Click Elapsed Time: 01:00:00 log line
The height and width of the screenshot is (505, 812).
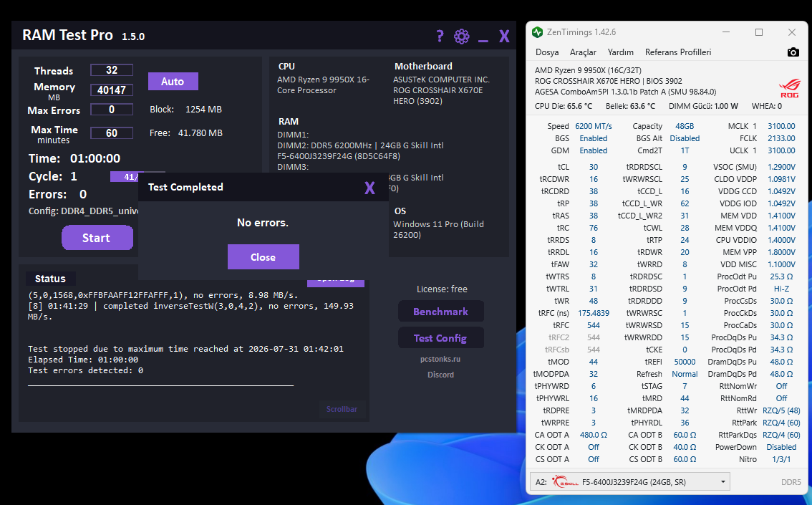(x=83, y=360)
